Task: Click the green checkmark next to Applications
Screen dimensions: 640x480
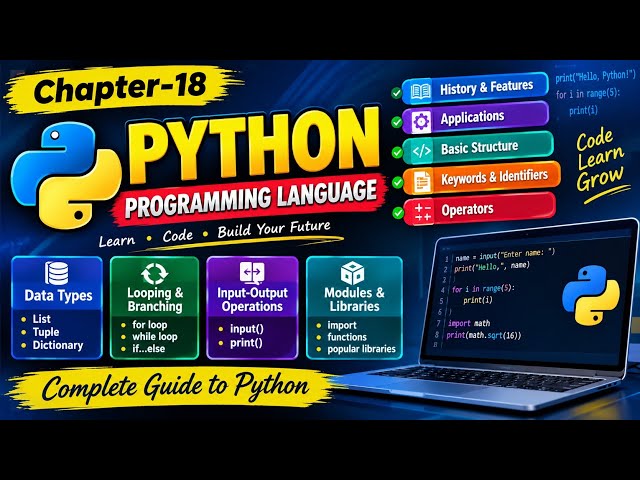Action: coord(397,122)
